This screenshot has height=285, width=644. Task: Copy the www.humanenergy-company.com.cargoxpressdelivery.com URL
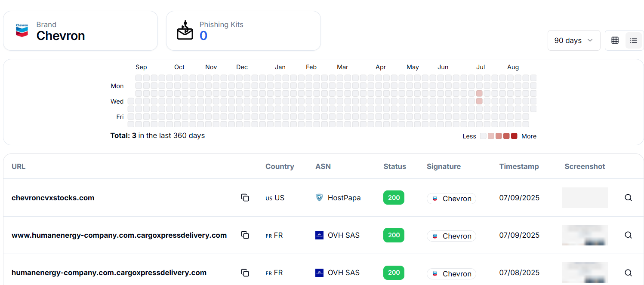click(245, 235)
